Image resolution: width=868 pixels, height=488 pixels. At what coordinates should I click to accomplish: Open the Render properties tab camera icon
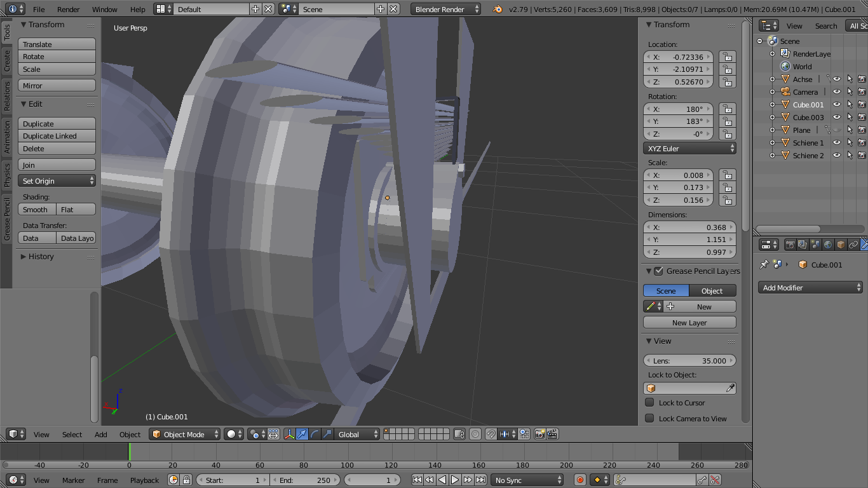(x=790, y=245)
